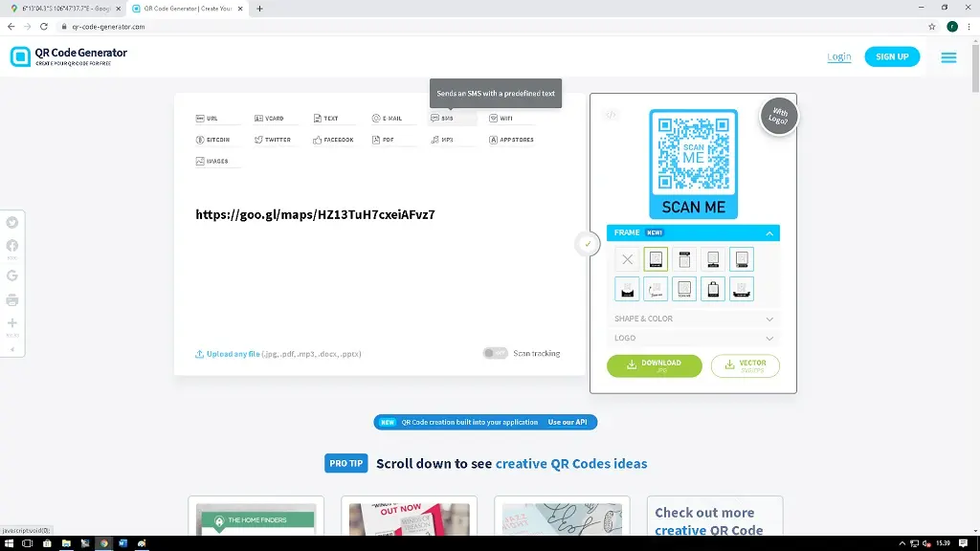The height and width of the screenshot is (551, 980).
Task: Share on Facebook from the side panel
Action: (x=12, y=246)
